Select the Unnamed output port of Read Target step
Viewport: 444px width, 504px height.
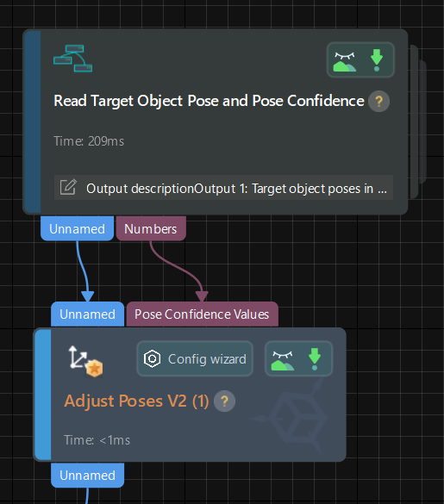coord(78,229)
